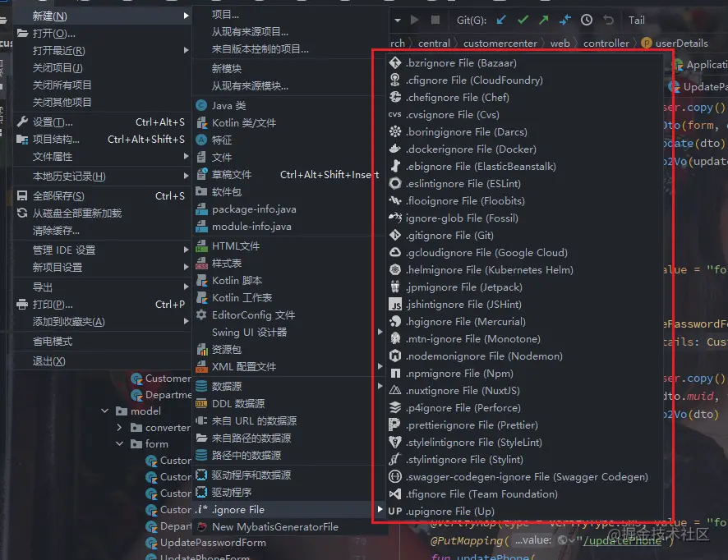The image size is (728, 560).
Task: Click controller breadcrumb segment
Action: [606, 44]
